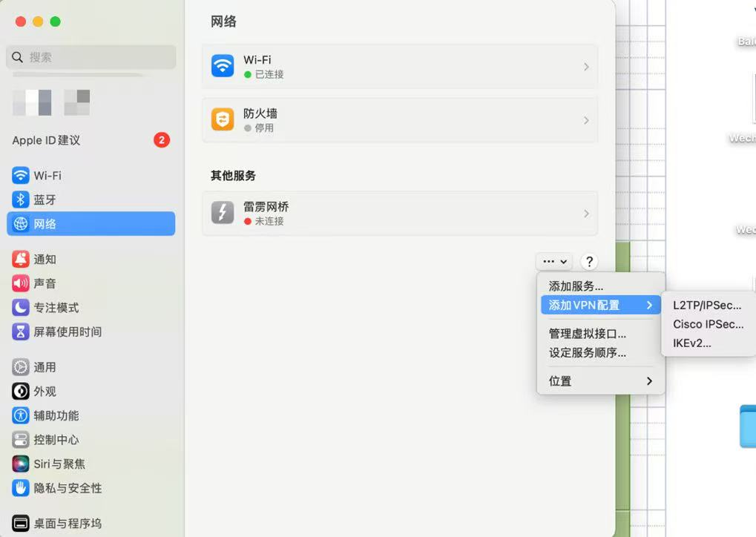Select Siri & Spotlight sidebar icon

[x=21, y=464]
